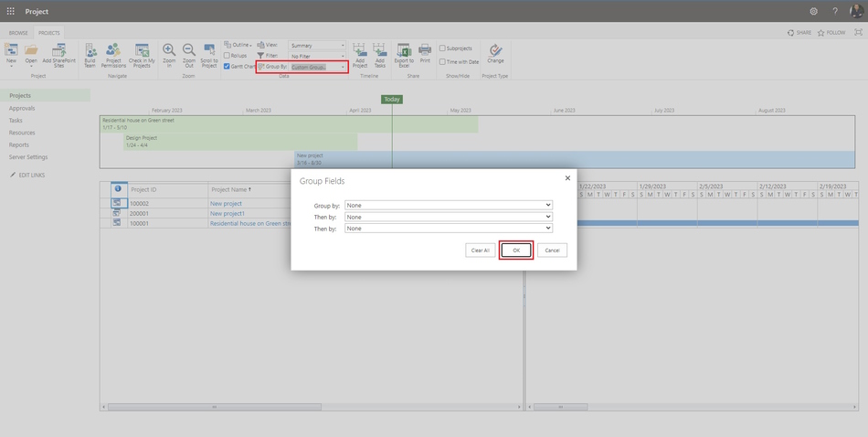Open the View Summary dropdown

317,46
